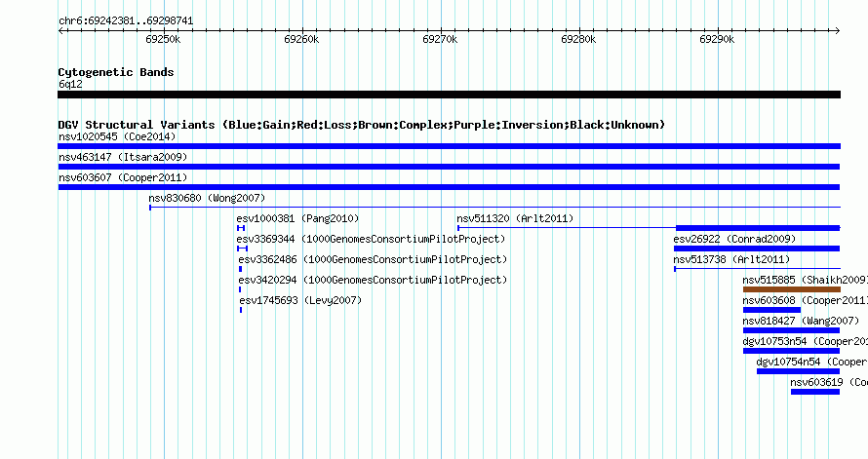This screenshot has width=868, height=459.
Task: Open dgv10753n54 variant label
Action: click(805, 341)
